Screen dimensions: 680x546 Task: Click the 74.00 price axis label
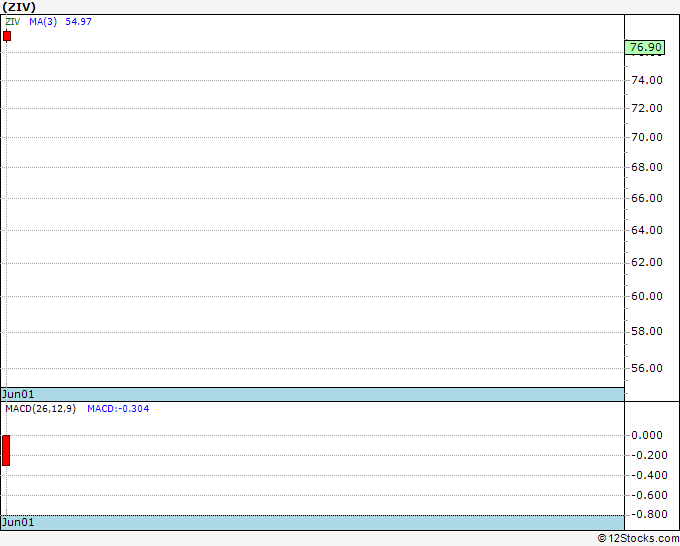pos(647,80)
